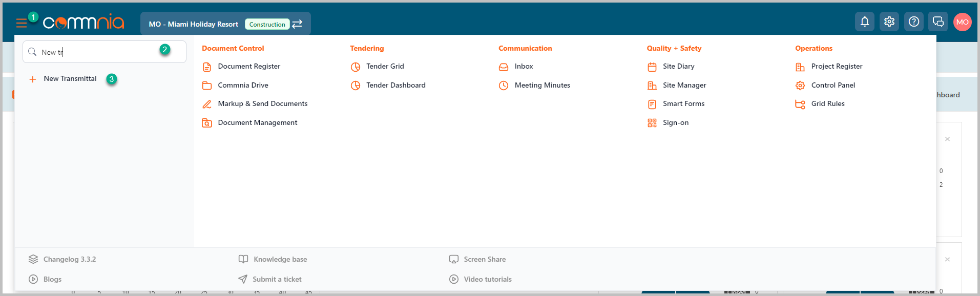Image resolution: width=980 pixels, height=296 pixels.
Task: Click the Video tutorials play icon
Action: (454, 279)
